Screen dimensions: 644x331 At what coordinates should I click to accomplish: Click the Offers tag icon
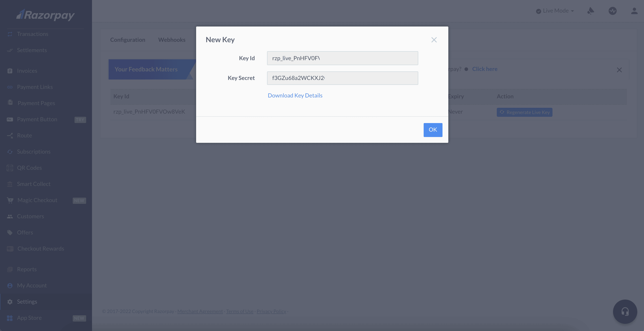(x=10, y=232)
